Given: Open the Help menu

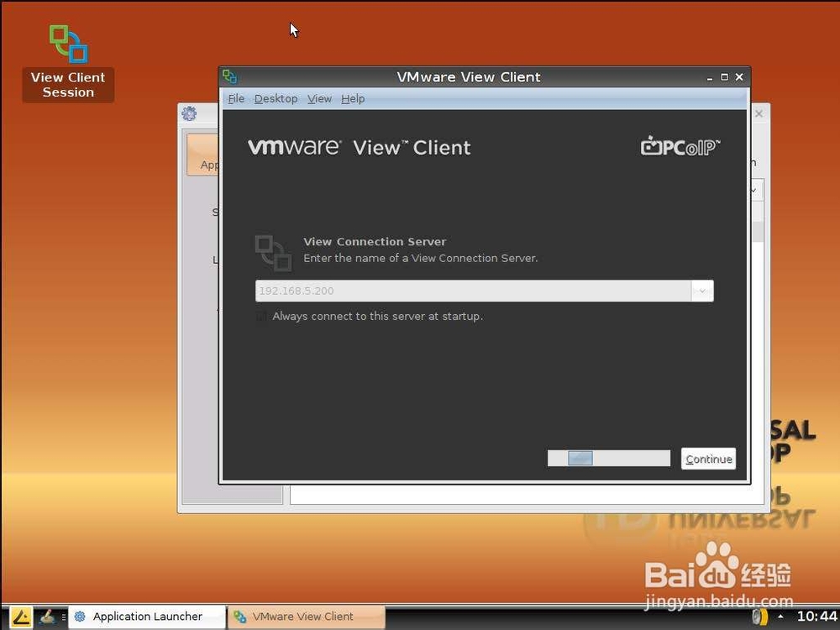Looking at the screenshot, I should [353, 98].
